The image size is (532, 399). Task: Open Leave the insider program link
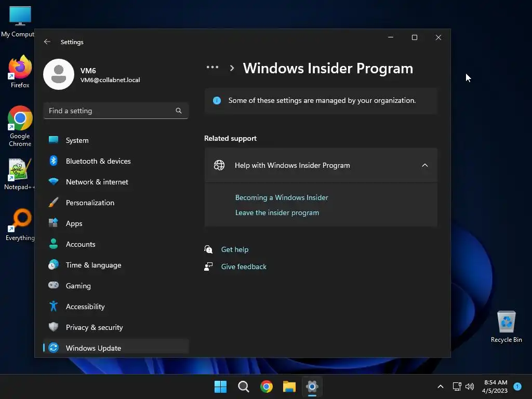[277, 212]
